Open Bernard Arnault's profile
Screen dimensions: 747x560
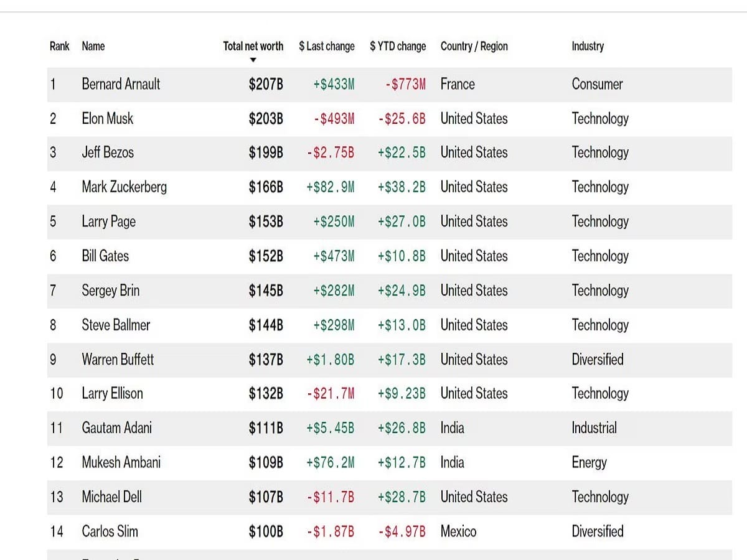[x=121, y=84]
